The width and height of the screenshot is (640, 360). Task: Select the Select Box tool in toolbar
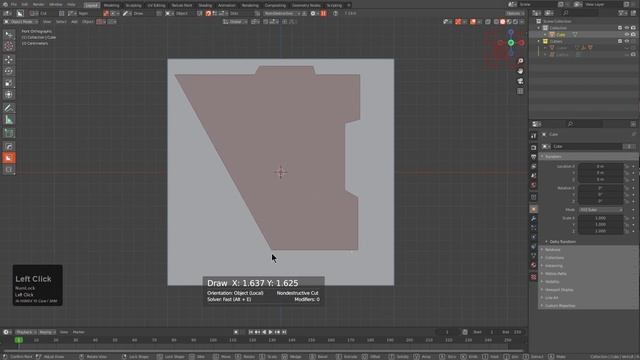(9, 35)
